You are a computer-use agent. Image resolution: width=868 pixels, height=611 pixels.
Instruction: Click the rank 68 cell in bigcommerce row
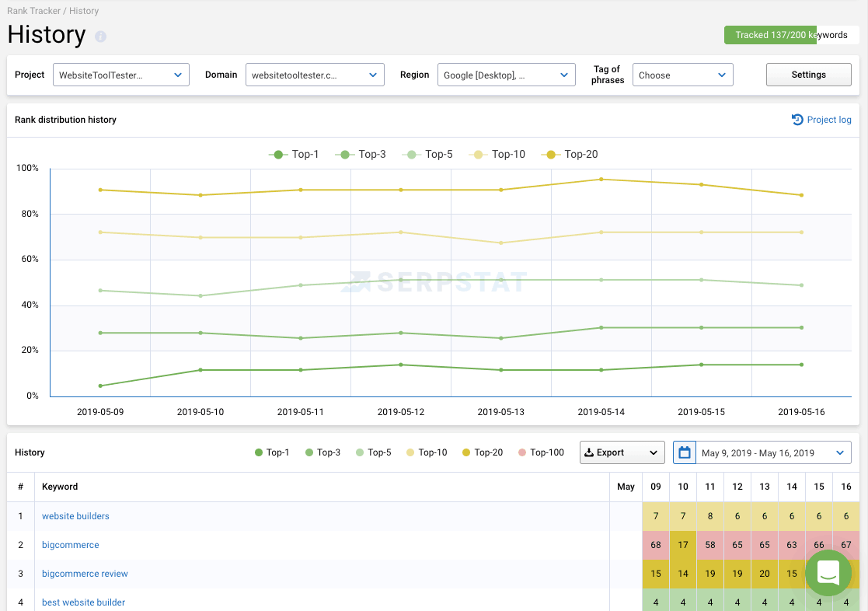pyautogui.click(x=656, y=545)
